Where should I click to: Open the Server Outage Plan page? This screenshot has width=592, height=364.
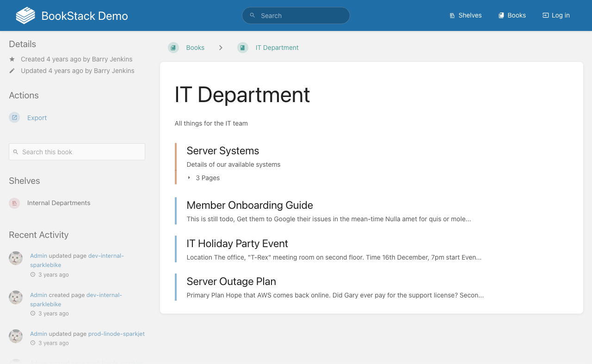(x=231, y=281)
